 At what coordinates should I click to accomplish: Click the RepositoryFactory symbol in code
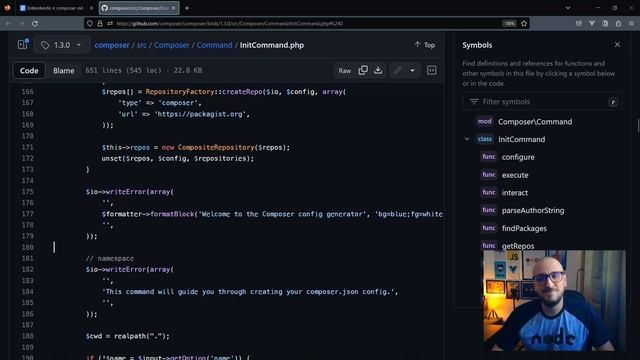[x=180, y=92]
